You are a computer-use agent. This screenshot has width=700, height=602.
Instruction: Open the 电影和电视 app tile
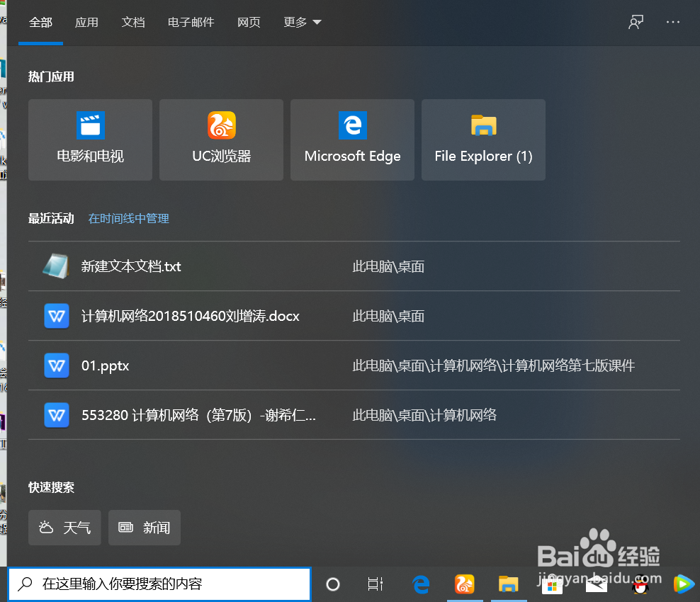point(90,140)
